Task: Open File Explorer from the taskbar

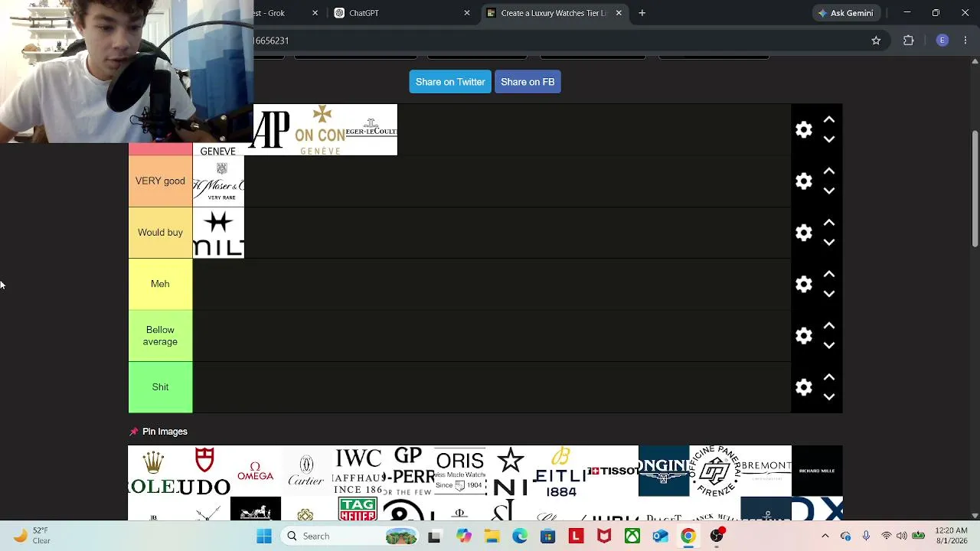Action: coord(492,536)
